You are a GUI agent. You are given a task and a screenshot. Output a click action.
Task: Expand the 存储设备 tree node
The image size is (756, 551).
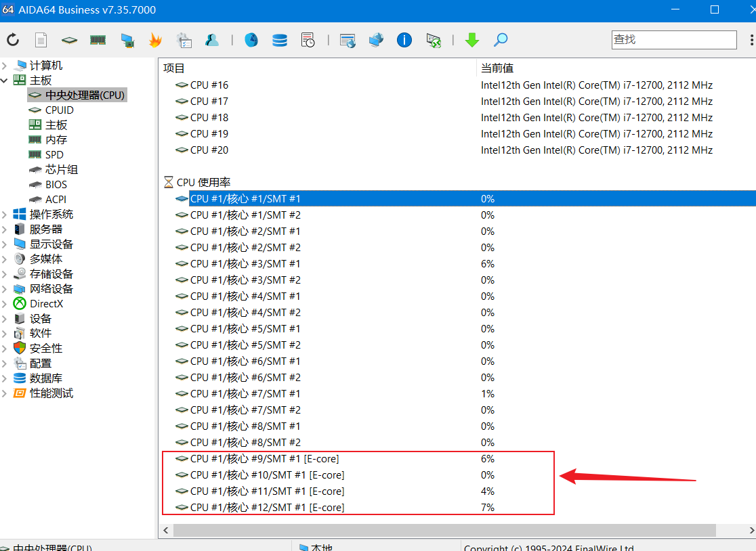point(4,274)
